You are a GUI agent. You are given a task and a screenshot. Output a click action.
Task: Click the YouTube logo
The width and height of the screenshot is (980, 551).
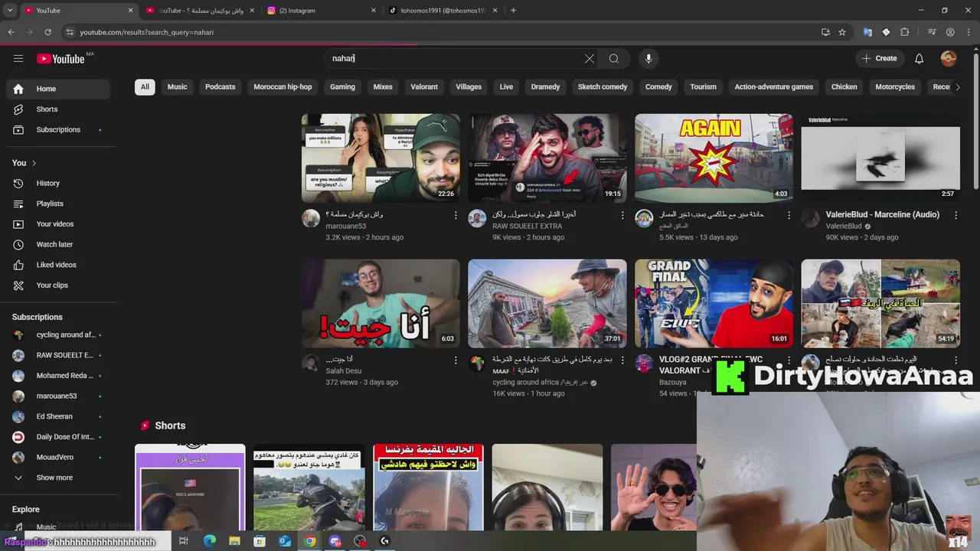click(x=60, y=59)
